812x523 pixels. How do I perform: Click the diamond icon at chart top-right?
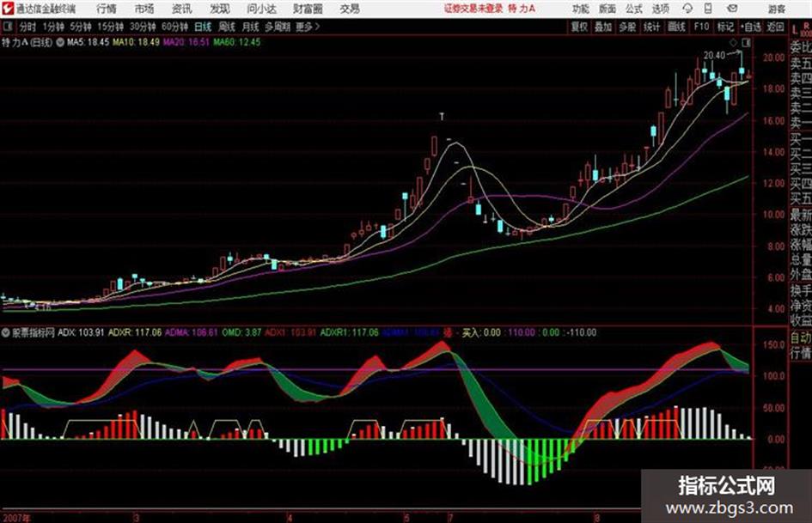tap(733, 42)
